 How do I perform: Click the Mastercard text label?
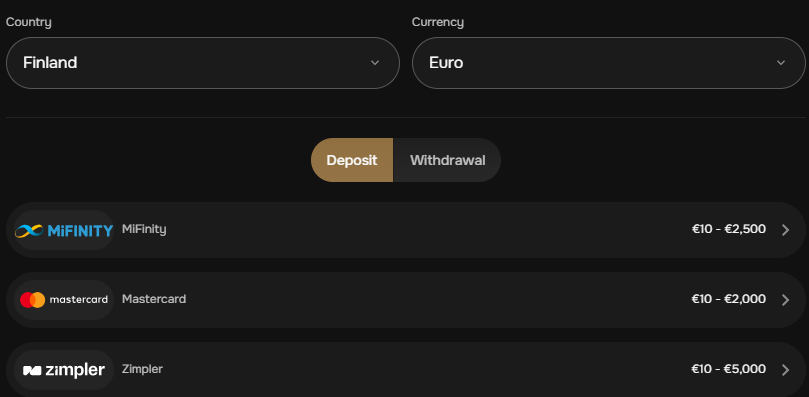click(154, 299)
